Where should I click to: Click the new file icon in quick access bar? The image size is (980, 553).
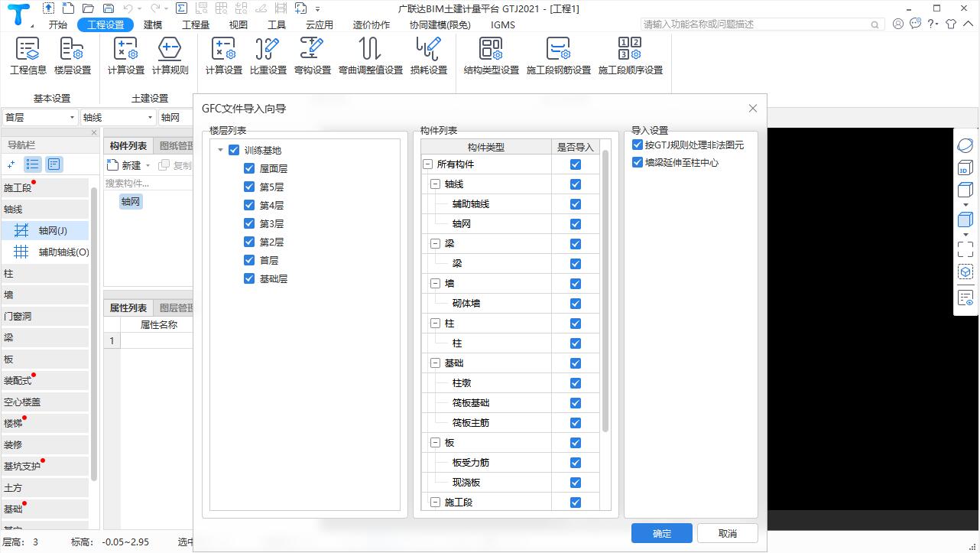pos(68,8)
